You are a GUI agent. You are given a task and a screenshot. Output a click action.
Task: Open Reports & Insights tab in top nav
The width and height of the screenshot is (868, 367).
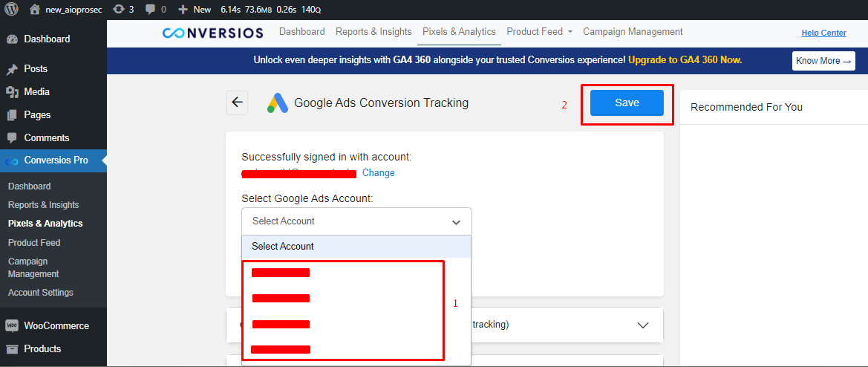pos(373,31)
